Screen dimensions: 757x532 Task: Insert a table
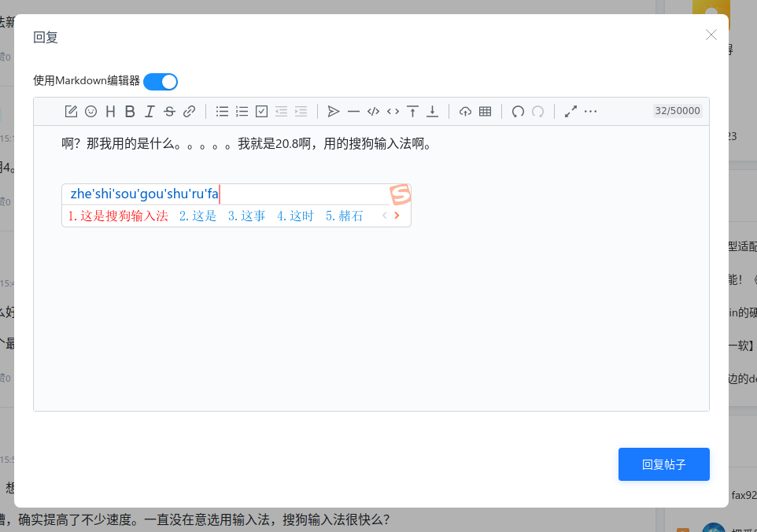point(486,112)
